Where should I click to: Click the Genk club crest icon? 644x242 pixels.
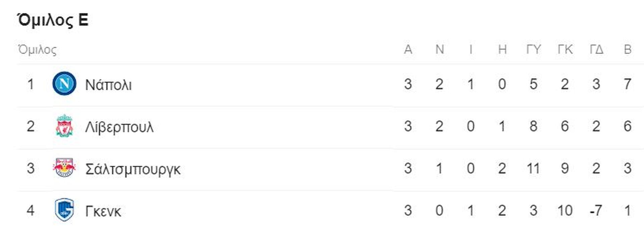(x=64, y=210)
